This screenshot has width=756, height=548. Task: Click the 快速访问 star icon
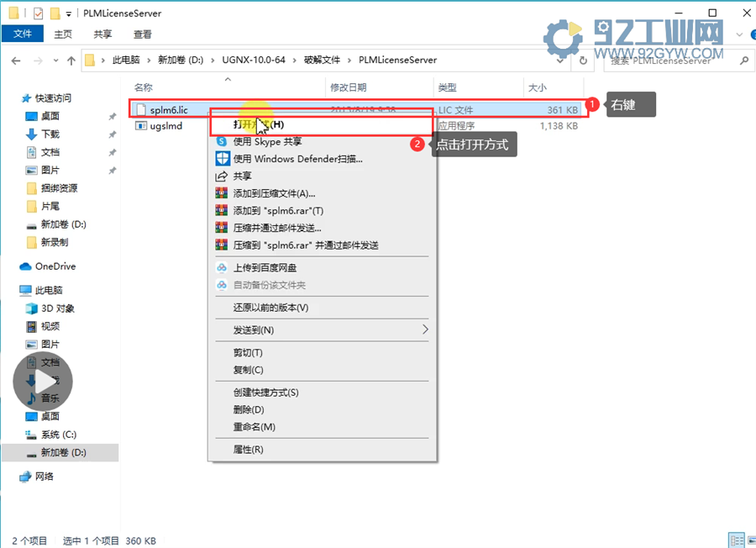[x=26, y=98]
